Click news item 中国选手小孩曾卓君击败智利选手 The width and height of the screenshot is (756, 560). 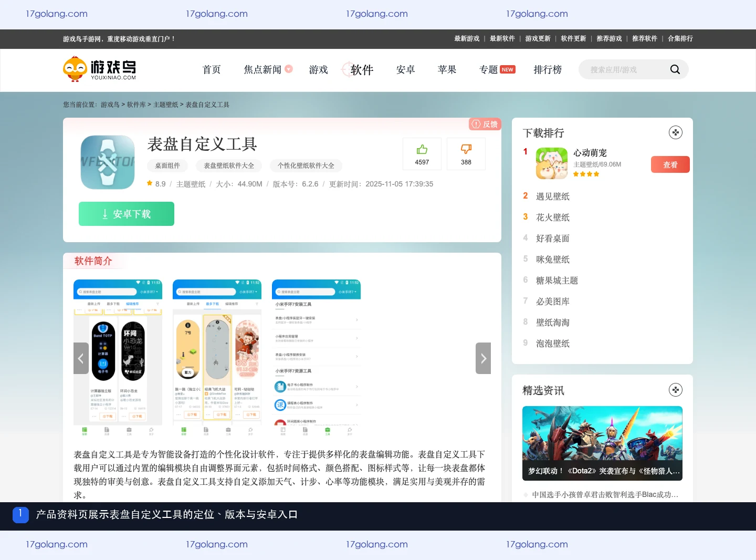click(x=605, y=494)
